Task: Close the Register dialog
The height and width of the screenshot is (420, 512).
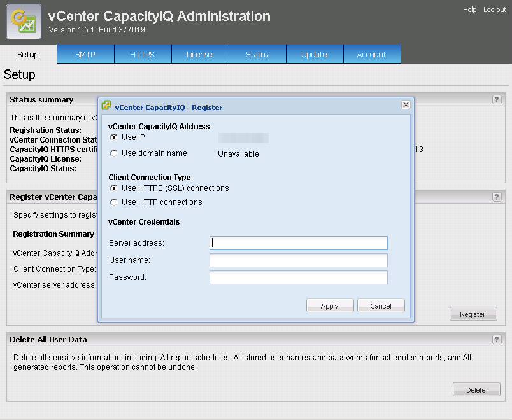Action: [406, 105]
